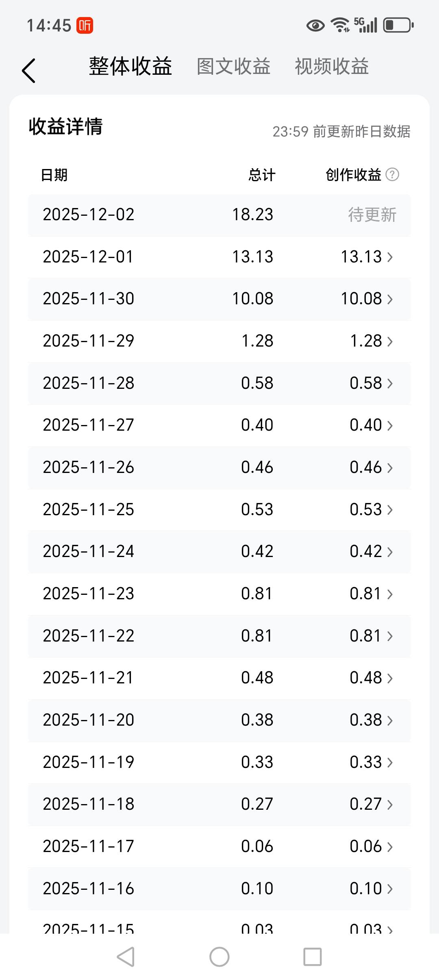Image resolution: width=439 pixels, height=980 pixels.
Task: Expand 2025-11-30 earnings 10.08 chevron
Action: (x=390, y=299)
